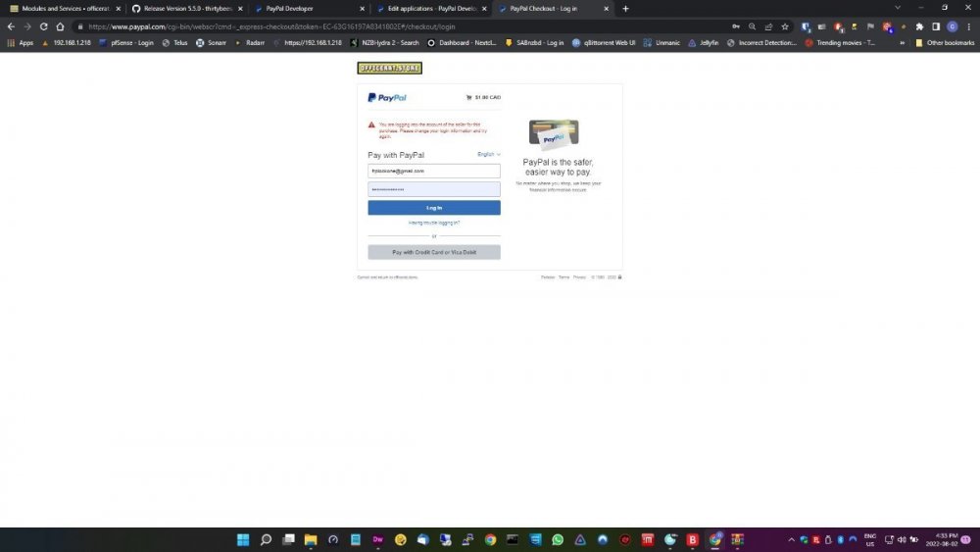Open WhatsApp from the taskbar
980x552 pixels.
(x=558, y=539)
